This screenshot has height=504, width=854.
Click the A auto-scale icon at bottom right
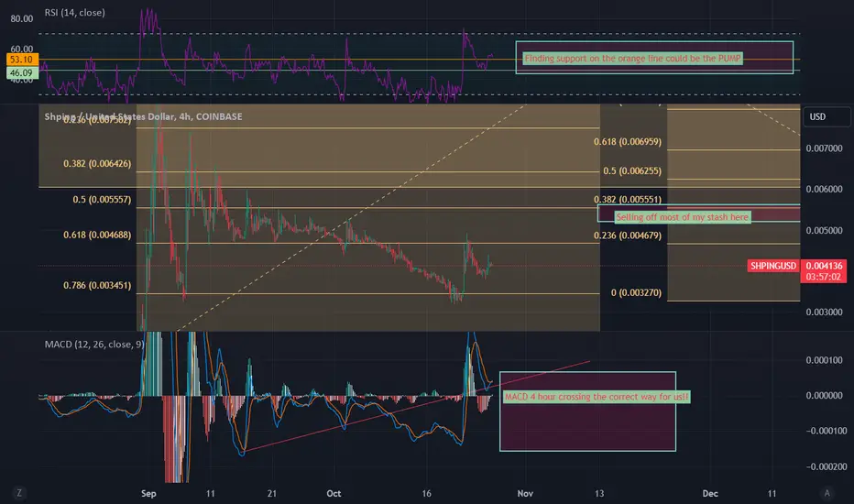[827, 493]
